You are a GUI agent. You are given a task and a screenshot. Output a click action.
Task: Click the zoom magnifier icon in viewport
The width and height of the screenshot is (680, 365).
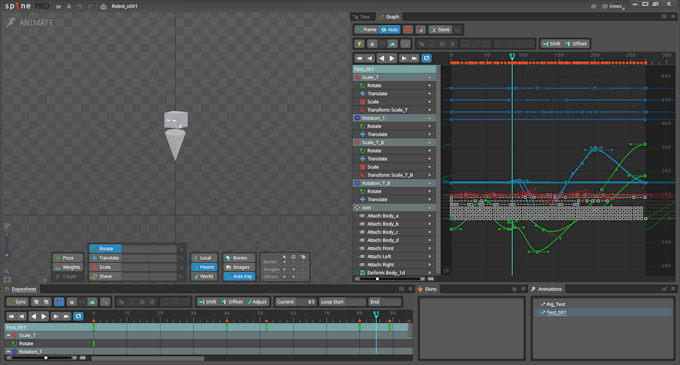(x=7, y=271)
